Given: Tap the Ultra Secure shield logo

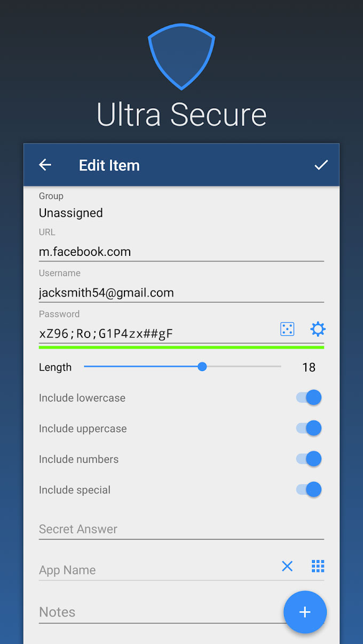Looking at the screenshot, I should [181, 55].
